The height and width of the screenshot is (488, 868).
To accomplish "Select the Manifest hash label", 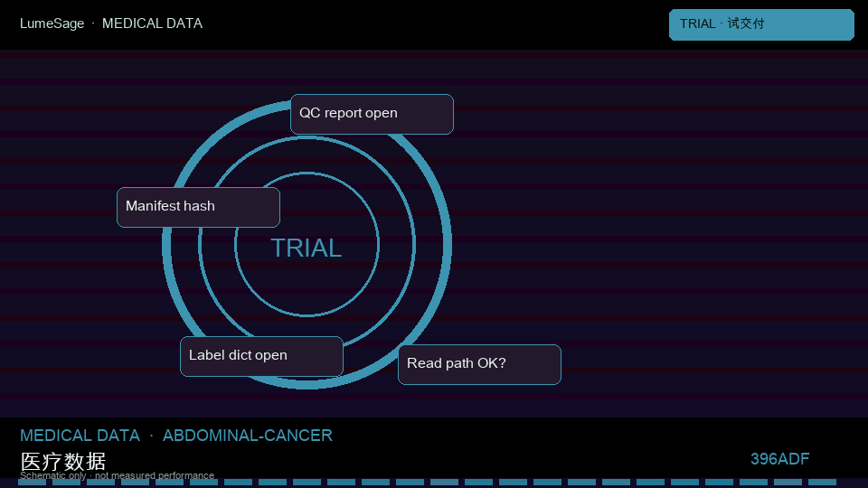I will [198, 207].
